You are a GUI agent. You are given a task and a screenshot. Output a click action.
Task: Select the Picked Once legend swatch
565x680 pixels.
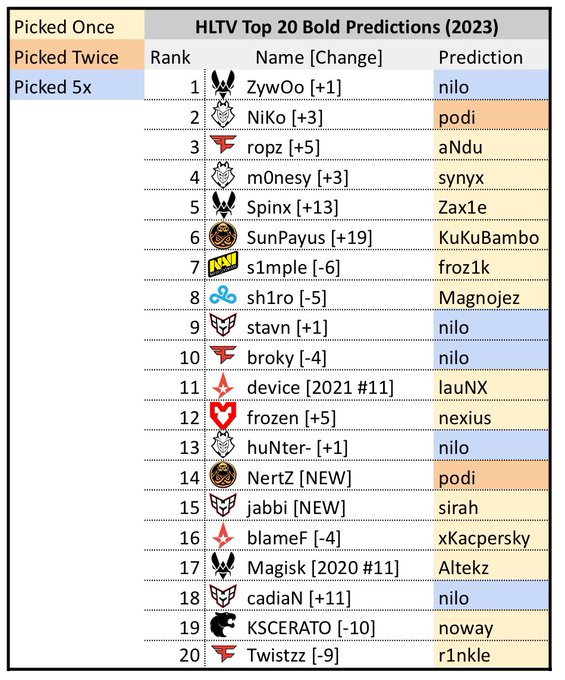click(77, 26)
